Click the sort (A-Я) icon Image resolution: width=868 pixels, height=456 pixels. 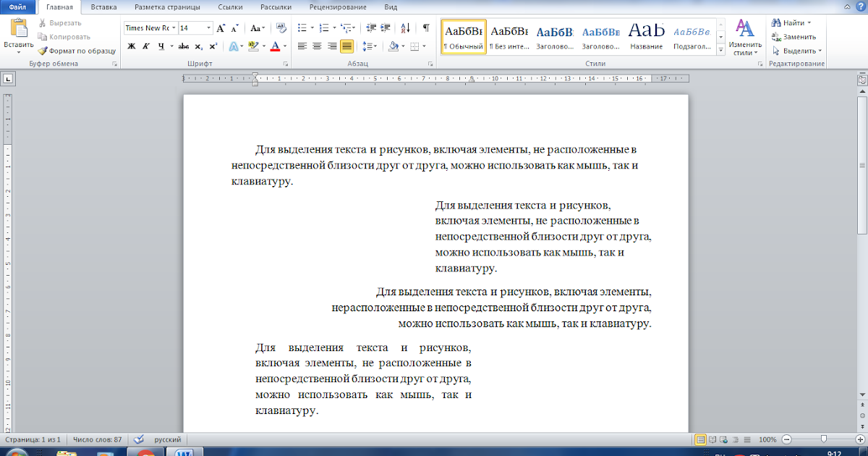pos(405,28)
